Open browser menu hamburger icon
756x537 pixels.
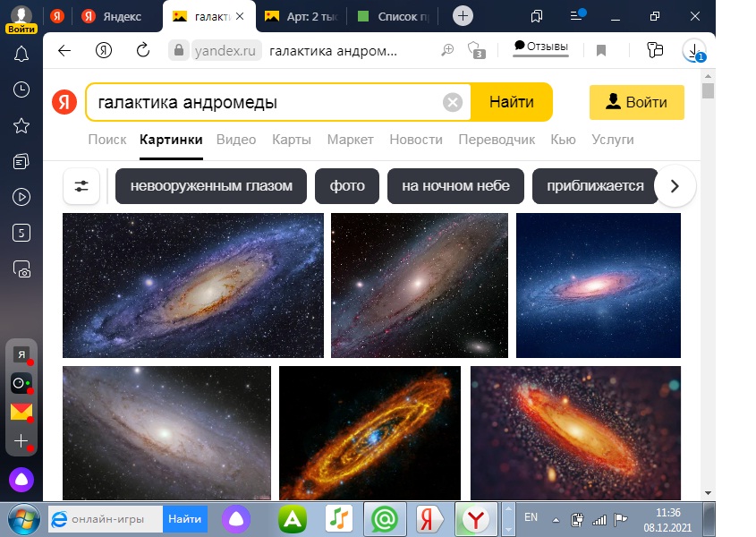coord(578,15)
